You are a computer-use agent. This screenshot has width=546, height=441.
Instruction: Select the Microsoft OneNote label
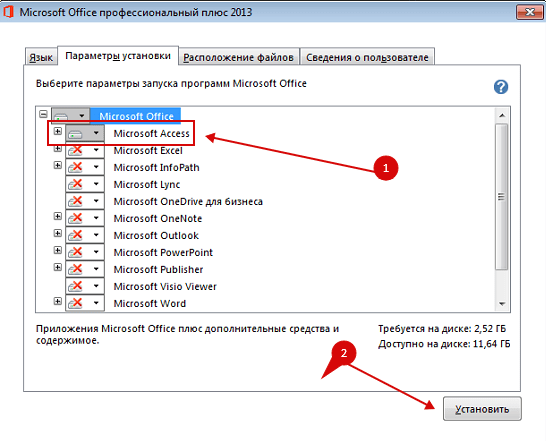coord(158,218)
